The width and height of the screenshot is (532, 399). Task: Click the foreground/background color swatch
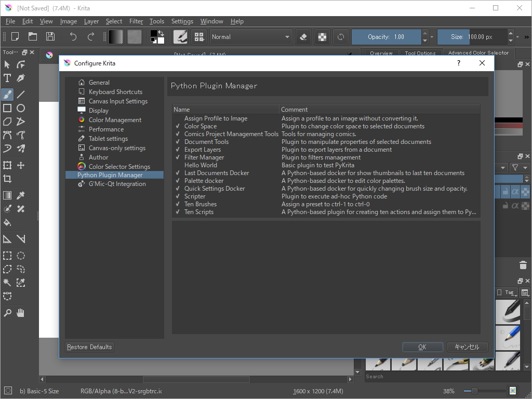[x=157, y=37]
